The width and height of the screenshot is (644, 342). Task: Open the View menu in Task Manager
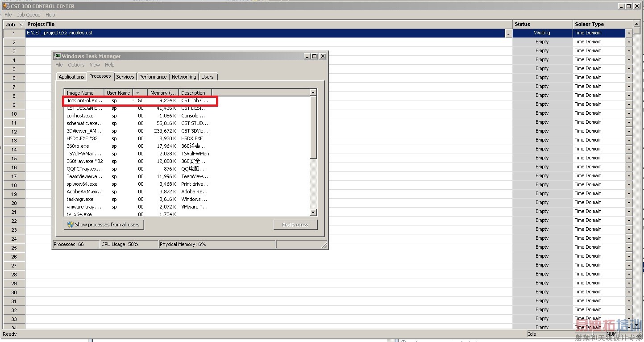coord(95,65)
